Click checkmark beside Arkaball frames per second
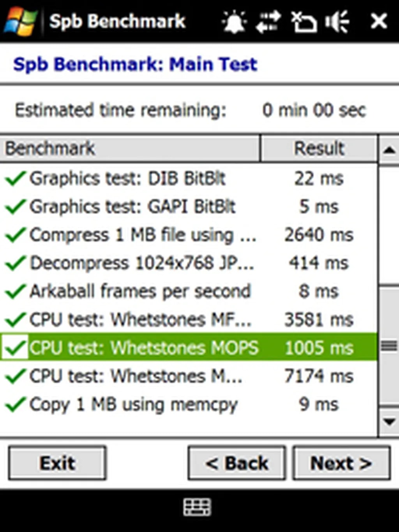Viewport: 399px width, 532px height. click(16, 291)
